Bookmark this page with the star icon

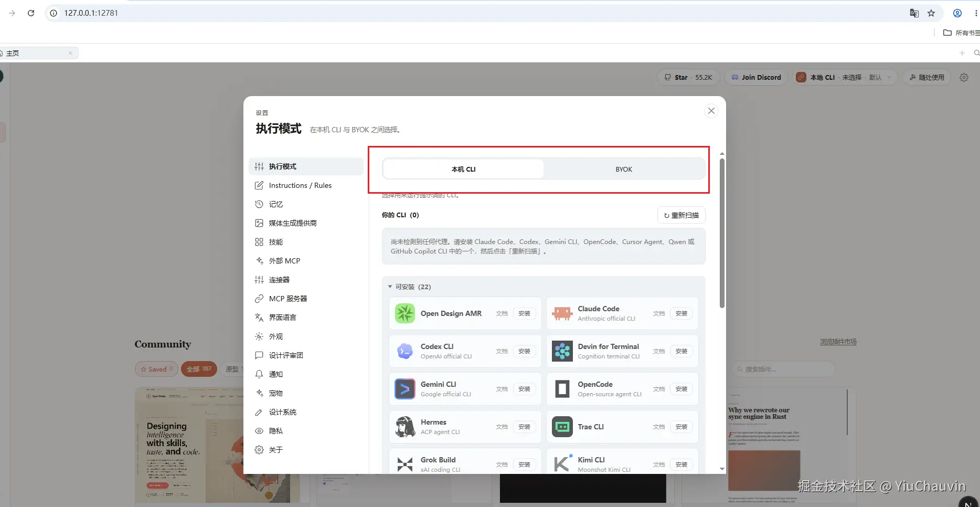[x=931, y=13]
